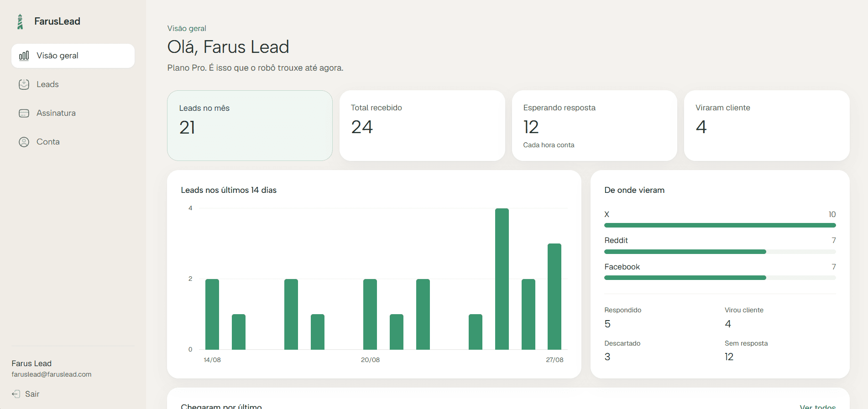
Task: Click the Farus Lead account name
Action: point(31,363)
